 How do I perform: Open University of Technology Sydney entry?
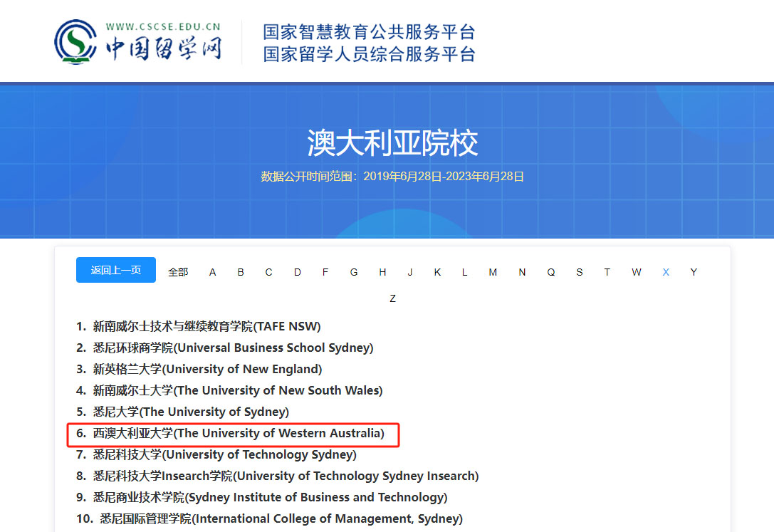[x=216, y=454]
